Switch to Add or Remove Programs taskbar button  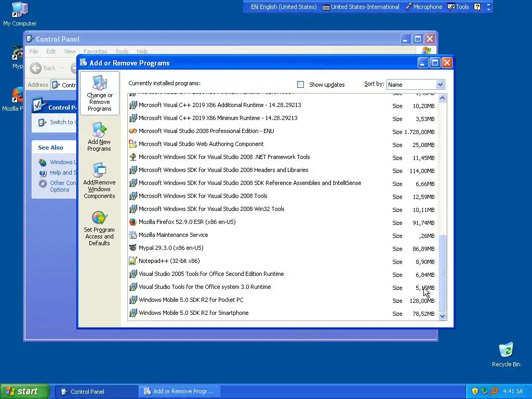(x=180, y=392)
